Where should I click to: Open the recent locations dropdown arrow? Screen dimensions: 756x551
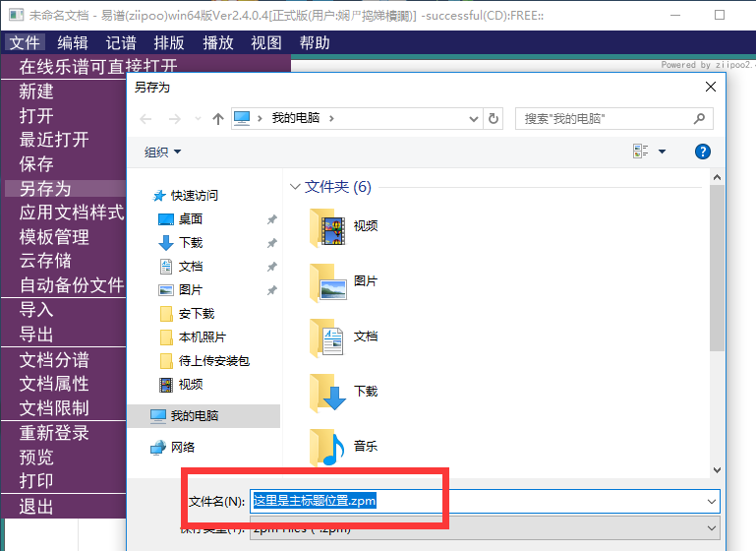click(198, 119)
